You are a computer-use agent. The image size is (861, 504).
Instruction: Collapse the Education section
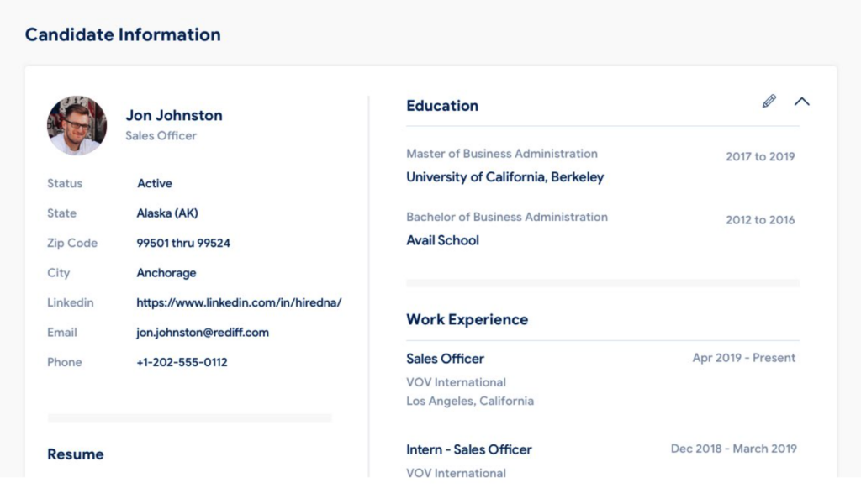click(801, 102)
